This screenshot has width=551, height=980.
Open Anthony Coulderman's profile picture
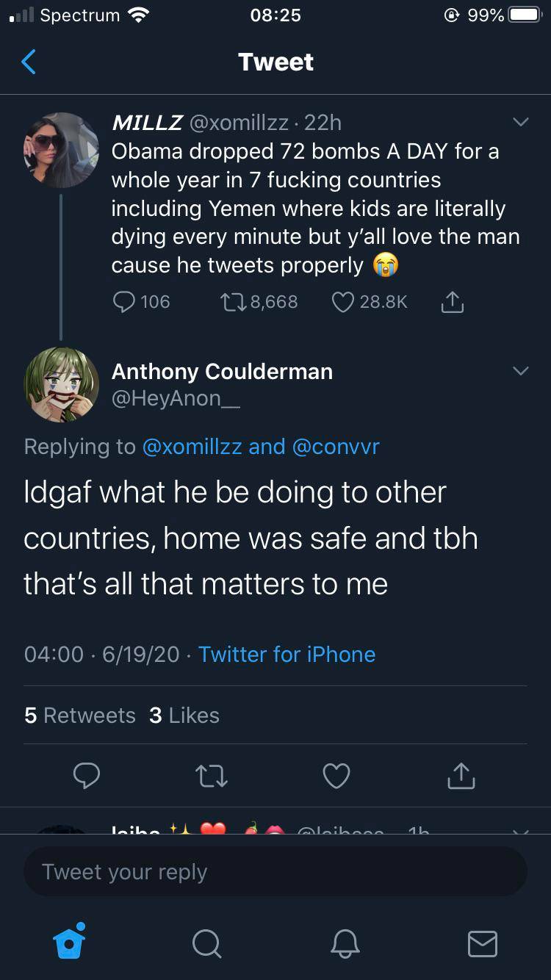pyautogui.click(x=62, y=384)
